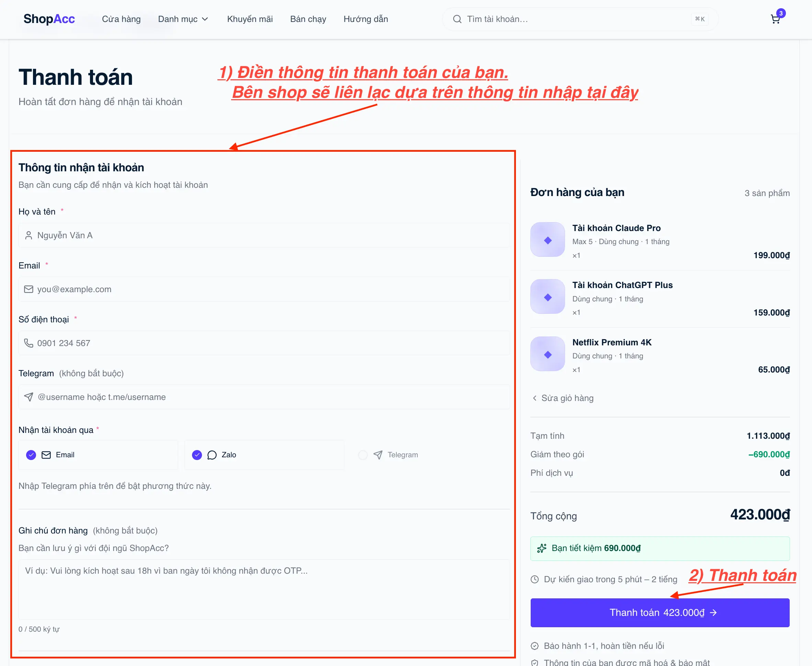Click the Tài khoản Claude Pro title
This screenshot has width=812, height=666.
[616, 228]
